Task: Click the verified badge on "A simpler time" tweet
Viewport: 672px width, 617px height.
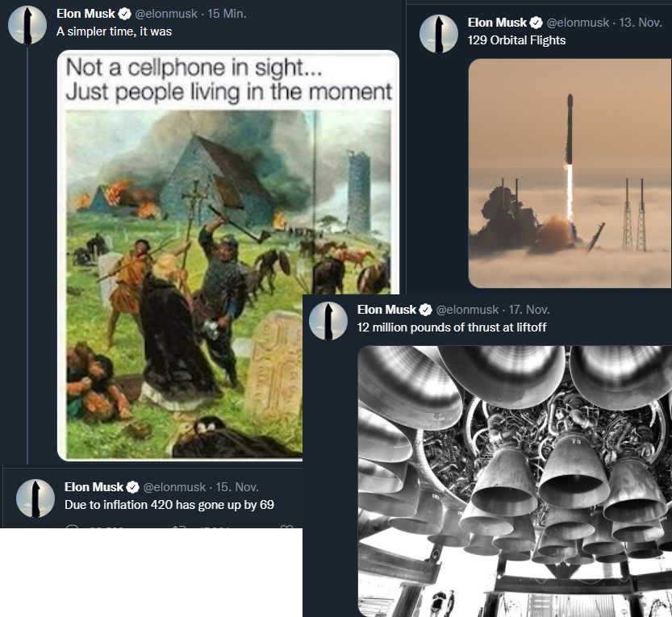Action: tap(125, 14)
